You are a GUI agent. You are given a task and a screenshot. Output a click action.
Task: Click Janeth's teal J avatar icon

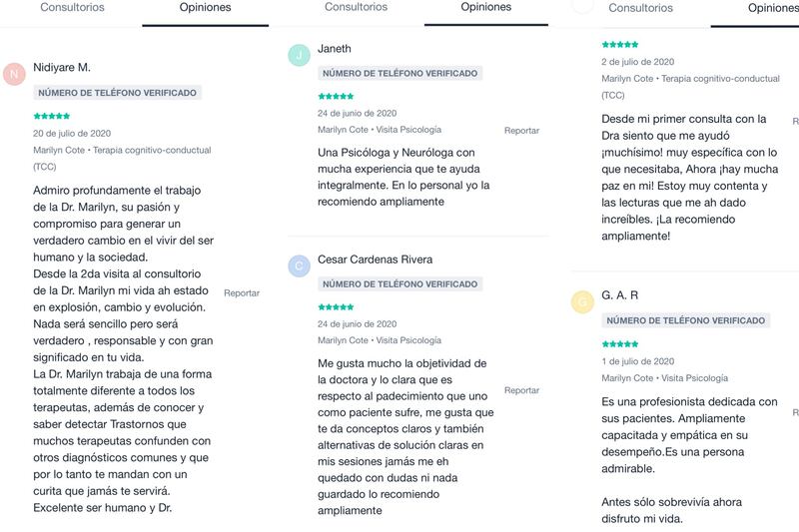[299, 55]
